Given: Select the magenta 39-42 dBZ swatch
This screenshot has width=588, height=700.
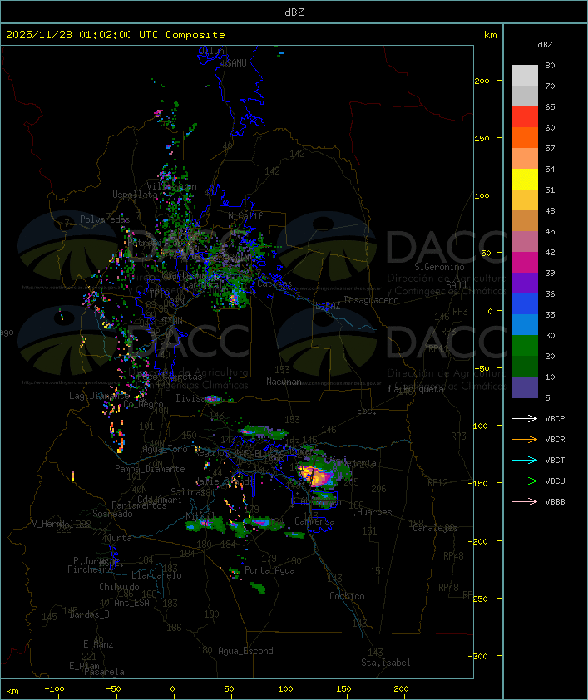Looking at the screenshot, I should pyautogui.click(x=525, y=262).
